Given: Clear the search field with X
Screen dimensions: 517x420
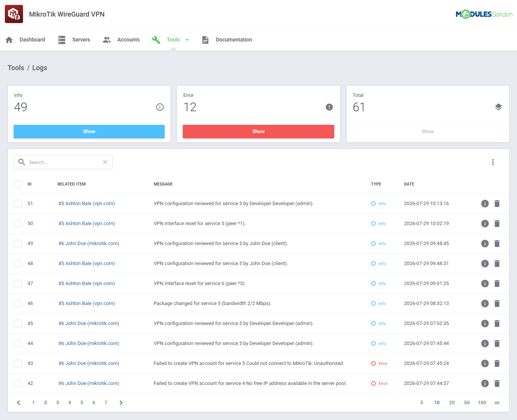Looking at the screenshot, I should (x=105, y=162).
